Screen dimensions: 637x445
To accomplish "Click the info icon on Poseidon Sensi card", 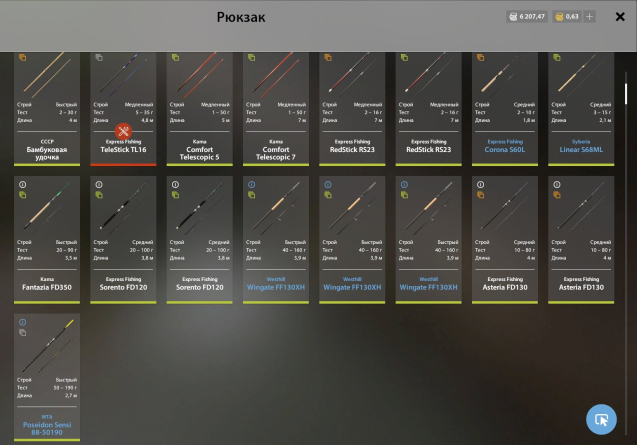I will click(x=23, y=322).
